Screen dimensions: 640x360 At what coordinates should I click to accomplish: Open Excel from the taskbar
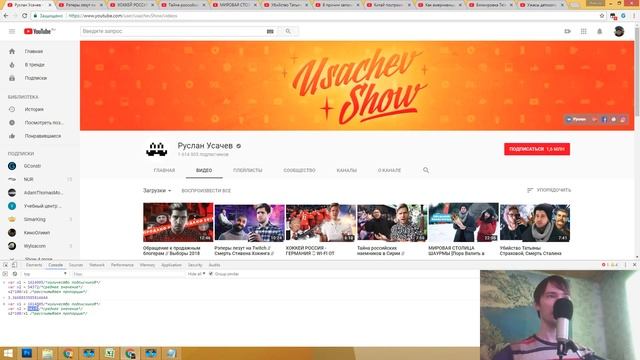click(109, 353)
